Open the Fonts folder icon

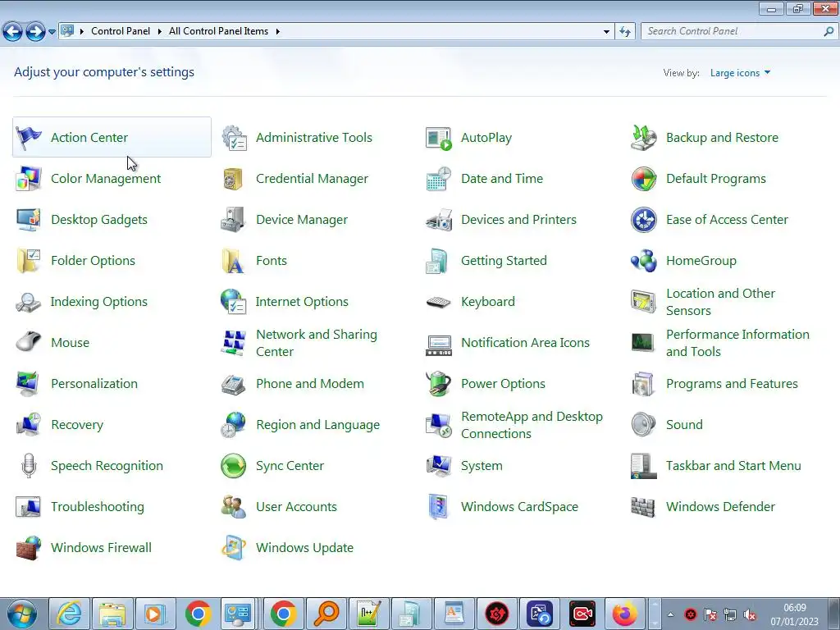[233, 260]
